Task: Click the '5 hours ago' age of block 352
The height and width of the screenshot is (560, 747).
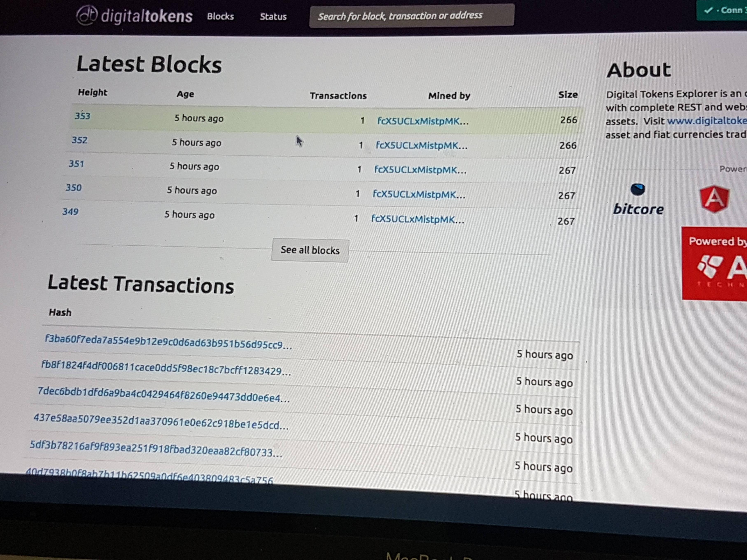Action: pos(197,142)
